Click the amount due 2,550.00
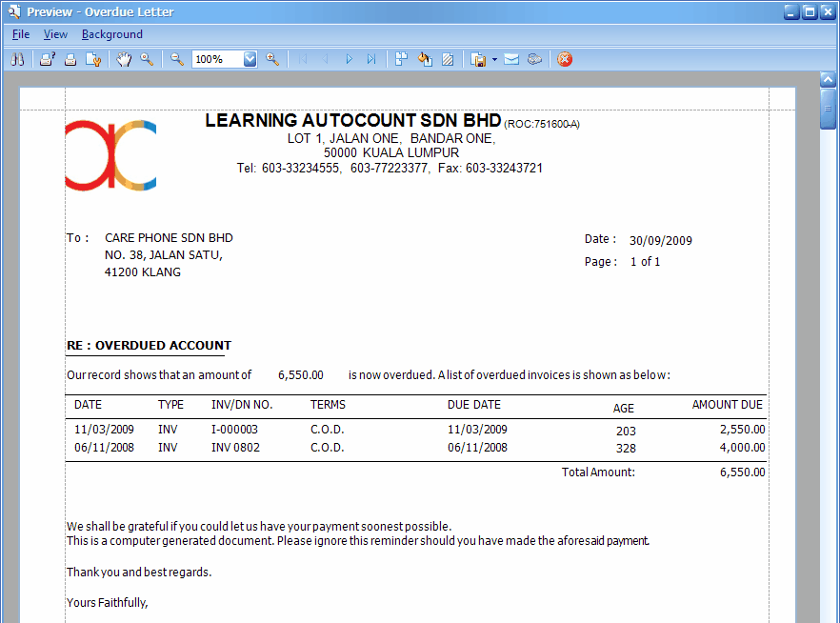 coord(743,430)
